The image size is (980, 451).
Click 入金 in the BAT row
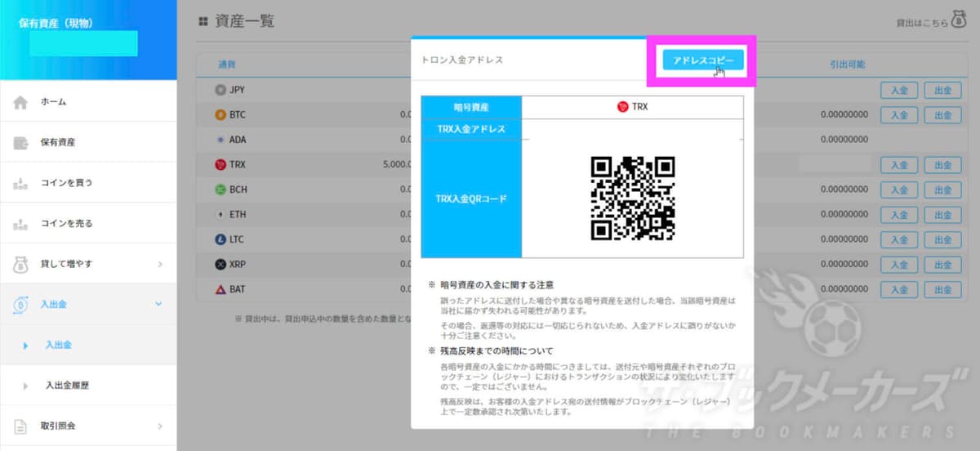899,290
